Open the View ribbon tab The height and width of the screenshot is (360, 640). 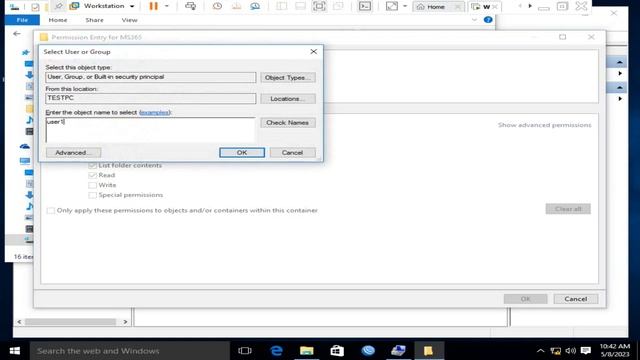(x=129, y=20)
